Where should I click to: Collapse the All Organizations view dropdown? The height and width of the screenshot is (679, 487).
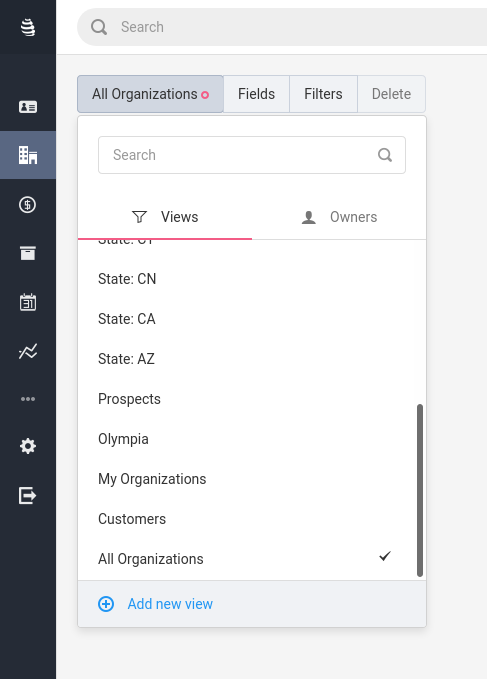click(150, 94)
